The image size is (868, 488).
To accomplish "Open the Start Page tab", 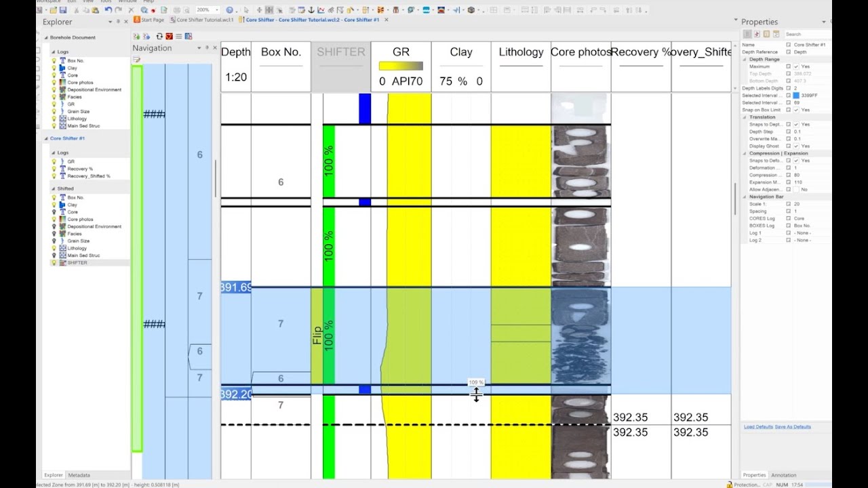I will tap(149, 20).
